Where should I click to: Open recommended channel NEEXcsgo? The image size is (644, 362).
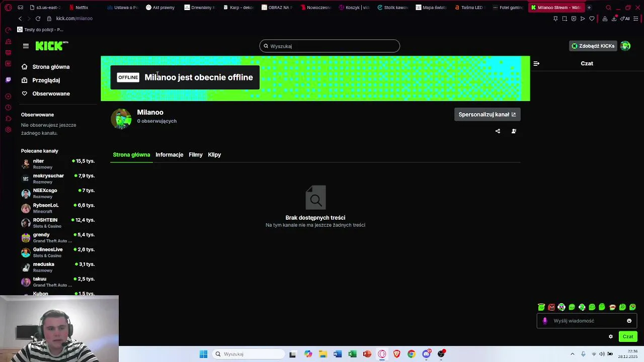click(x=58, y=194)
